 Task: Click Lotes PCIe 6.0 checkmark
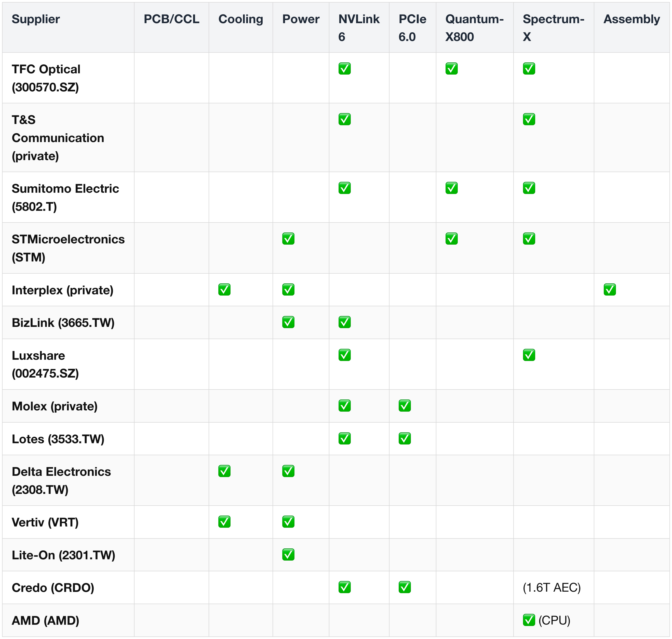[405, 438]
